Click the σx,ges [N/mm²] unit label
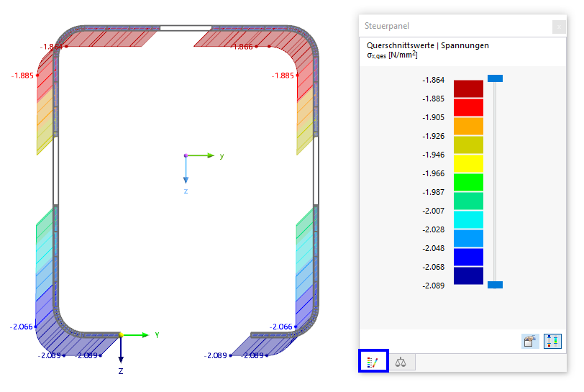Screen dimensions: 584x392 coord(392,55)
